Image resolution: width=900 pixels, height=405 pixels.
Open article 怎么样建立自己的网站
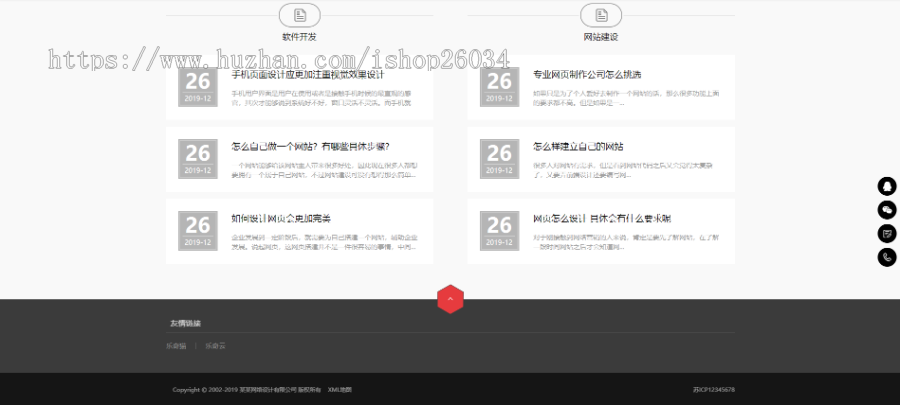pos(578,146)
